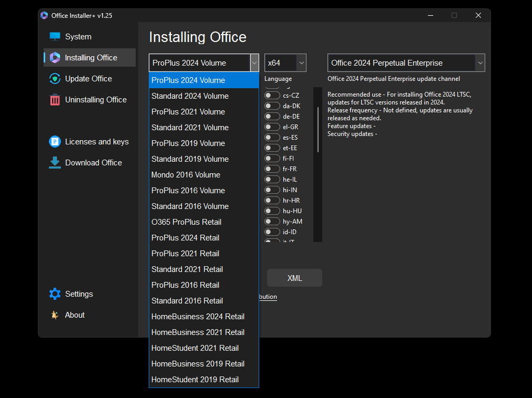The height and width of the screenshot is (398, 532).
Task: Pick Mondo 2016 Volume from the list
Action: click(x=204, y=175)
